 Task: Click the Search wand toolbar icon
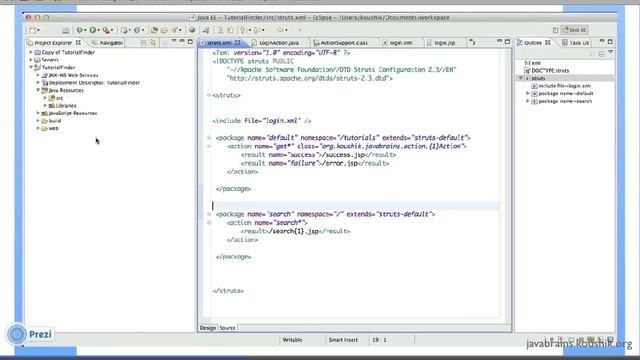pos(175,30)
